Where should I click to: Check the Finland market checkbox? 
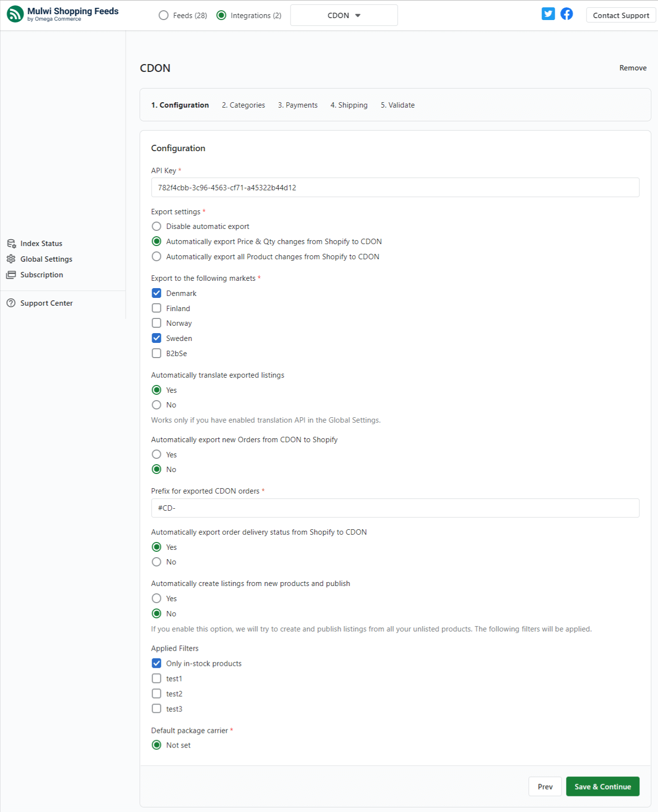[x=157, y=308]
